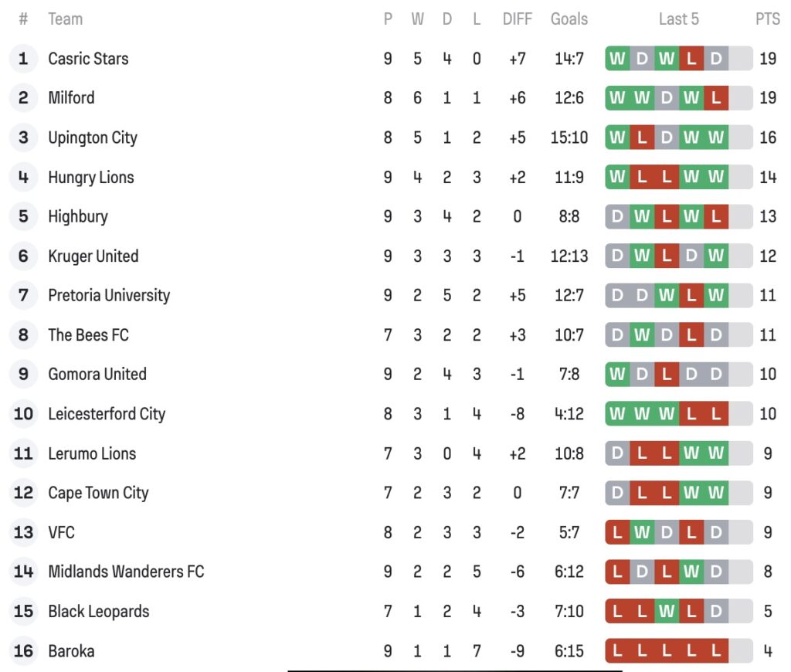
Task: Click the Goals column header
Action: (x=569, y=19)
